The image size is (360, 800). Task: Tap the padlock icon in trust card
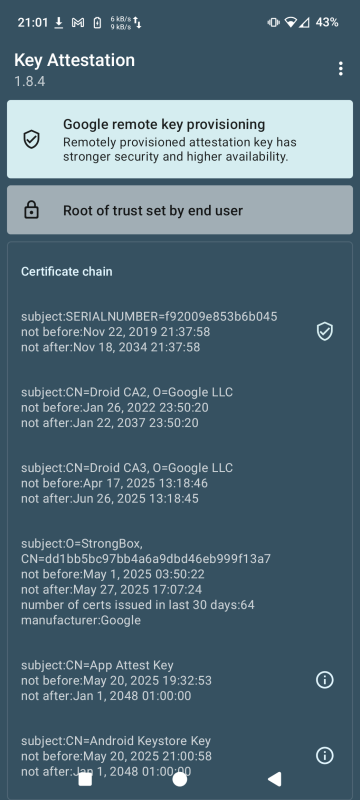[x=32, y=210]
